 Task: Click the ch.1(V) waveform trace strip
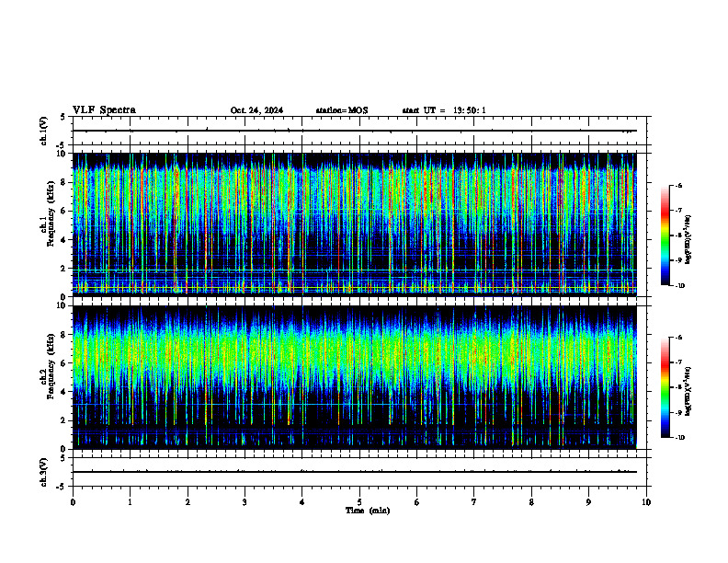(x=355, y=131)
